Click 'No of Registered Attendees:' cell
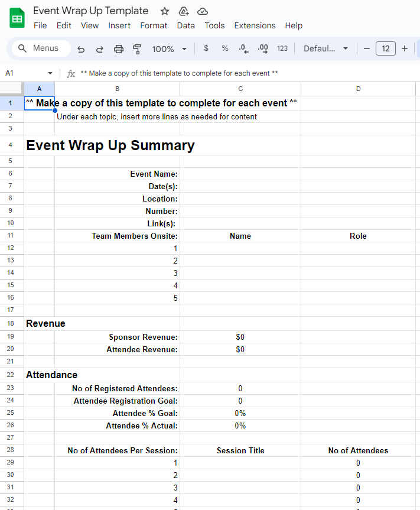The width and height of the screenshot is (420, 510). (x=118, y=388)
